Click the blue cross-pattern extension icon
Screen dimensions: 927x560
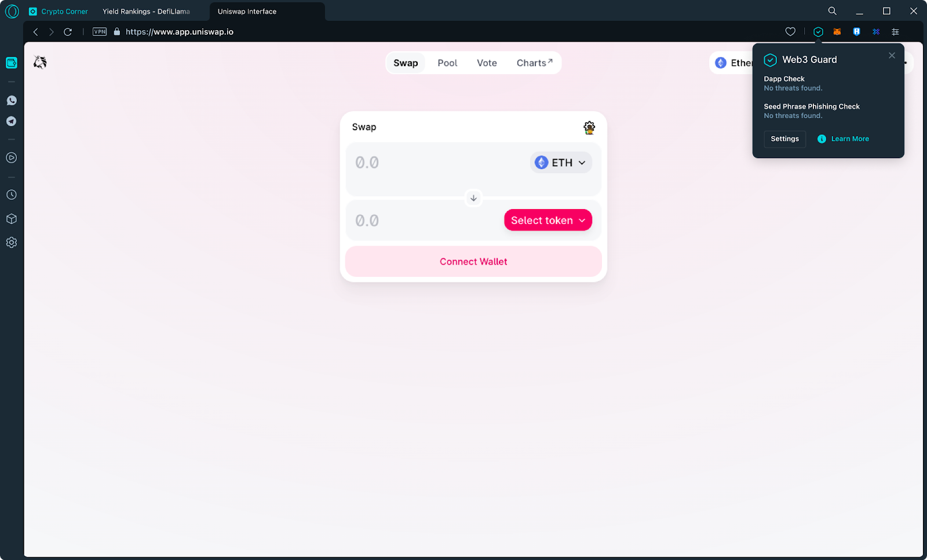(876, 32)
